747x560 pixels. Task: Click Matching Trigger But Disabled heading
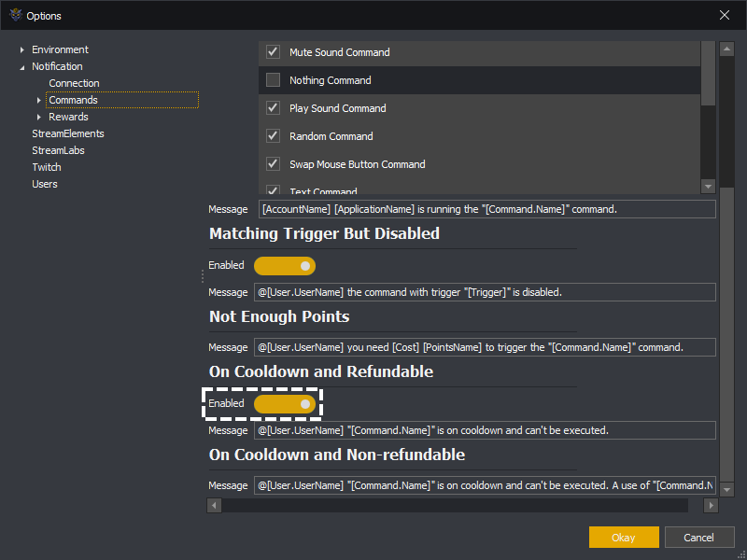coord(324,233)
